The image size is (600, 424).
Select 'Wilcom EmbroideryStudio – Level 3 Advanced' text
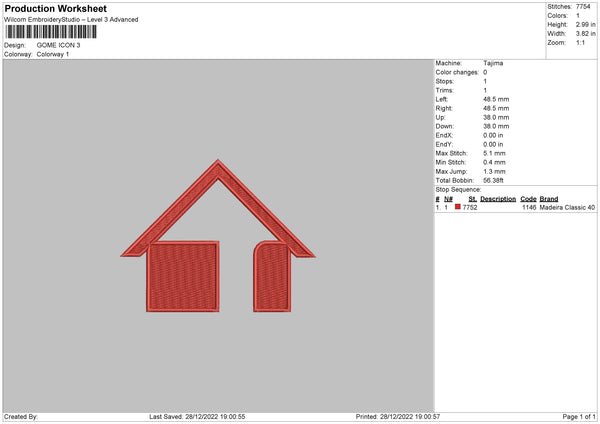coord(71,20)
